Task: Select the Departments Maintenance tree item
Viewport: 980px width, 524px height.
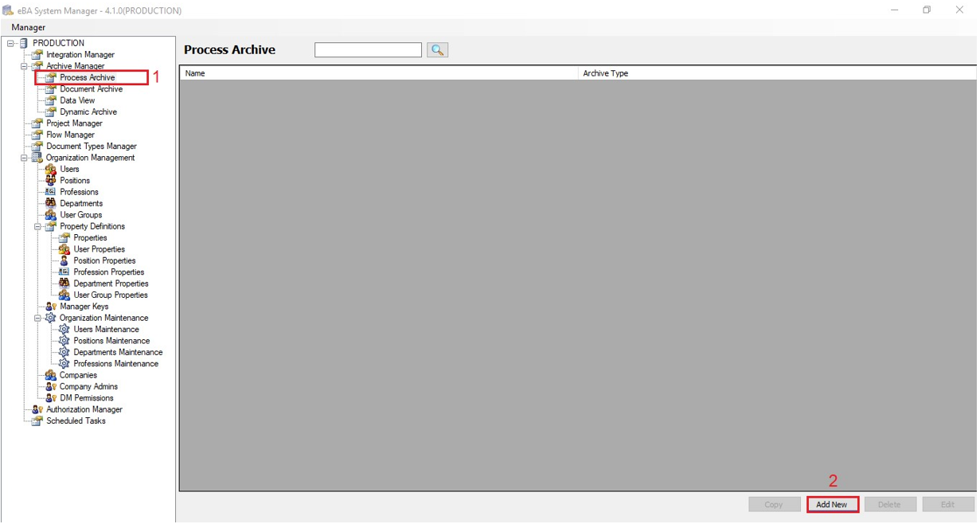Action: point(118,353)
